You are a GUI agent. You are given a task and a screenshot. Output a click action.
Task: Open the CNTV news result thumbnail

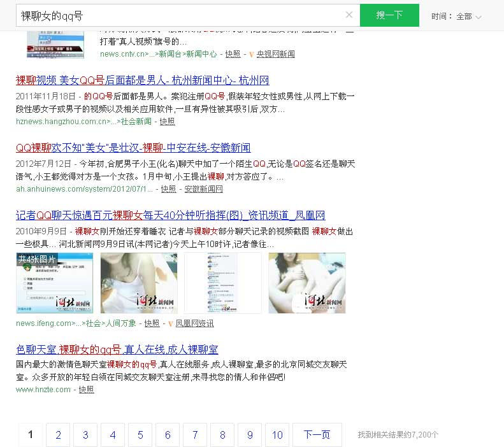pos(55,45)
